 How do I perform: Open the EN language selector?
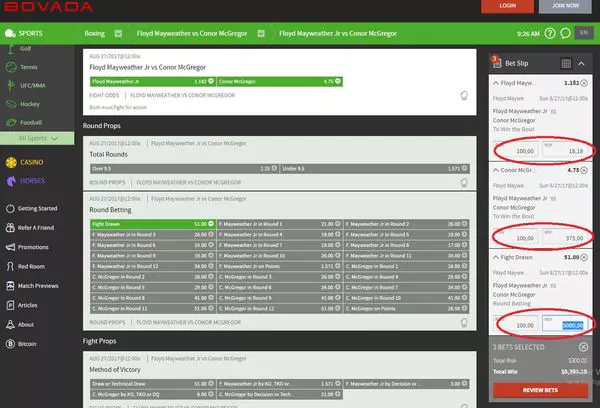[584, 33]
